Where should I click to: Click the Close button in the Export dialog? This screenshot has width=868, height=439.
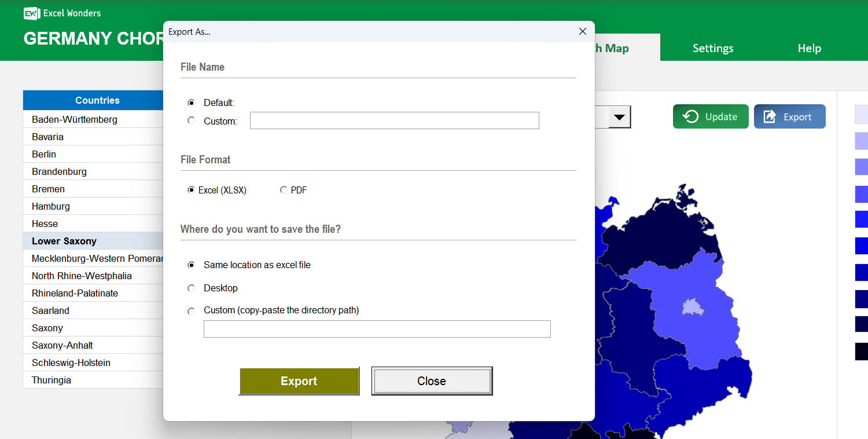(432, 381)
